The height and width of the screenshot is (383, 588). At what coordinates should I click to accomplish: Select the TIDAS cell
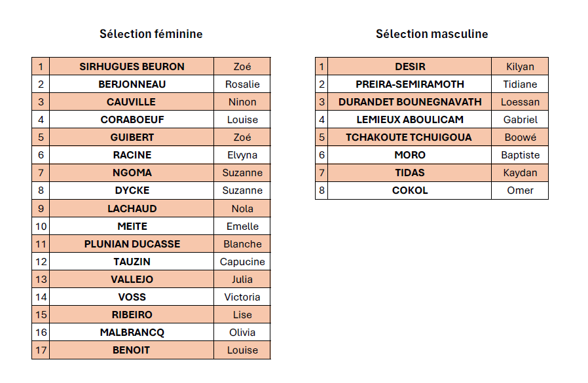410,173
